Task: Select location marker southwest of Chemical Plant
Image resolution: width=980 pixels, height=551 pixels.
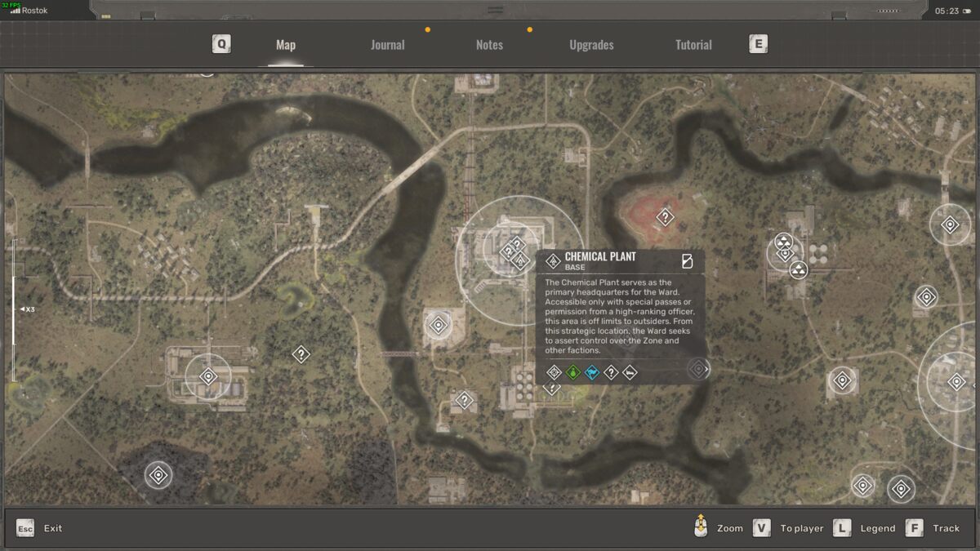Action: (x=439, y=325)
